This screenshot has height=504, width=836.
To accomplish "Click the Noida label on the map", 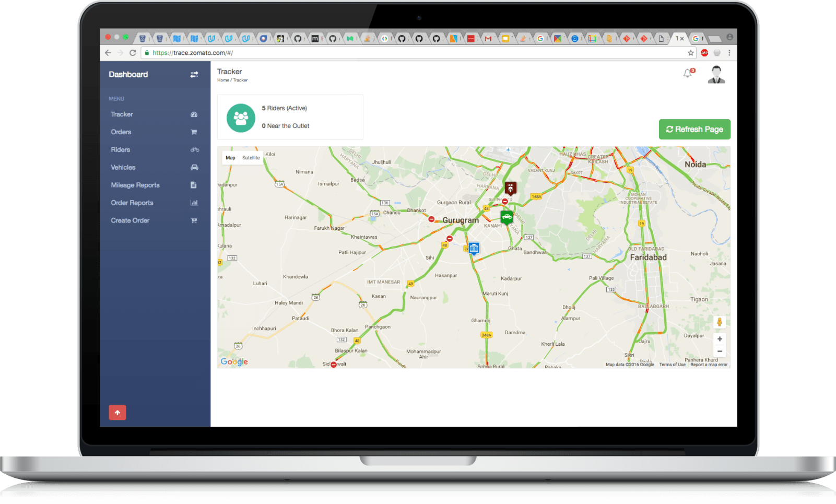I will [x=695, y=165].
